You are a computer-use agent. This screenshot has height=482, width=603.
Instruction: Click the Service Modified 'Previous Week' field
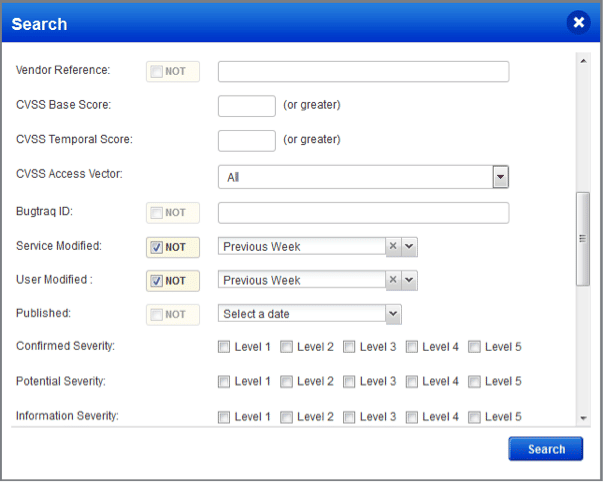tap(302, 246)
